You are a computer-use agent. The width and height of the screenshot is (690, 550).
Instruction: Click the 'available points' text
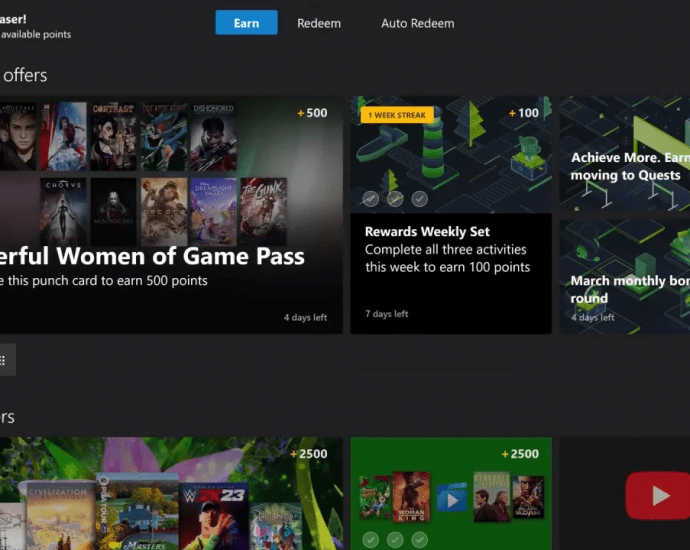[36, 34]
